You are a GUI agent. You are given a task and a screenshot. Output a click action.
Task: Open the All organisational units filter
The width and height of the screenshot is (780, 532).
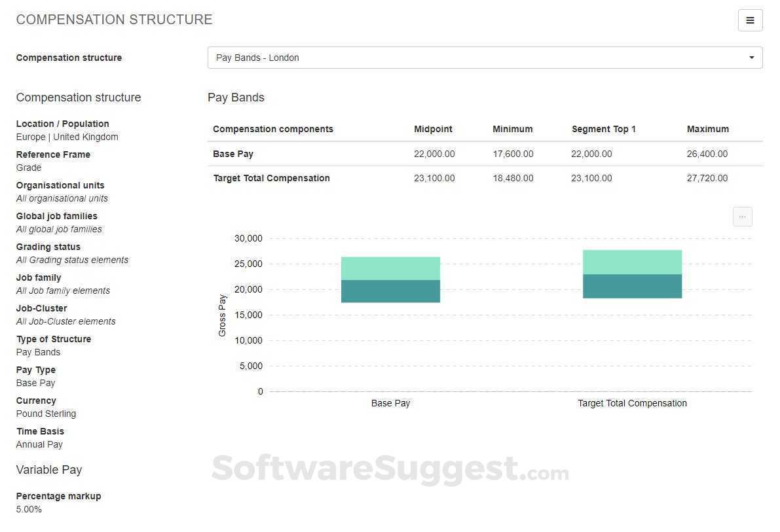tap(62, 198)
